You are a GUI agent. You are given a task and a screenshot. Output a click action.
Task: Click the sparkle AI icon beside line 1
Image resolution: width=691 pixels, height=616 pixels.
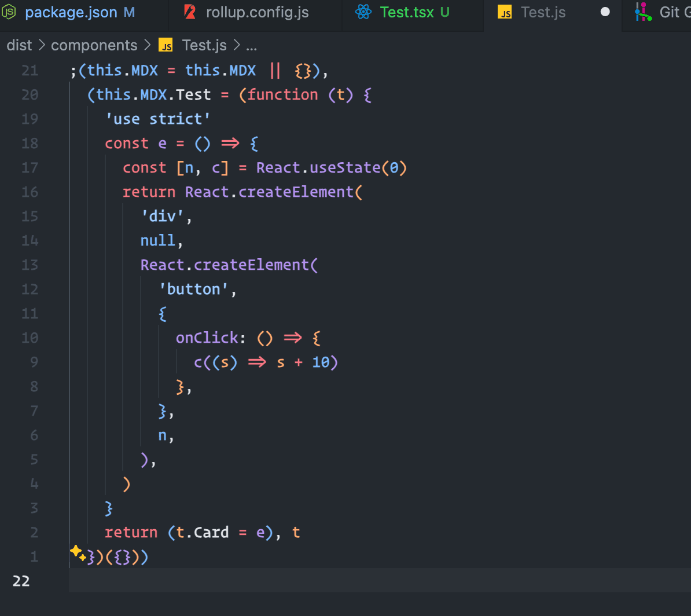[78, 552]
